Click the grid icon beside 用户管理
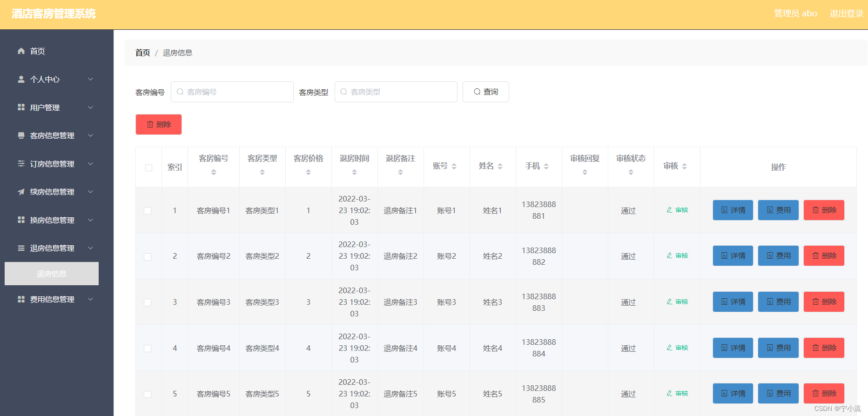 (x=21, y=107)
